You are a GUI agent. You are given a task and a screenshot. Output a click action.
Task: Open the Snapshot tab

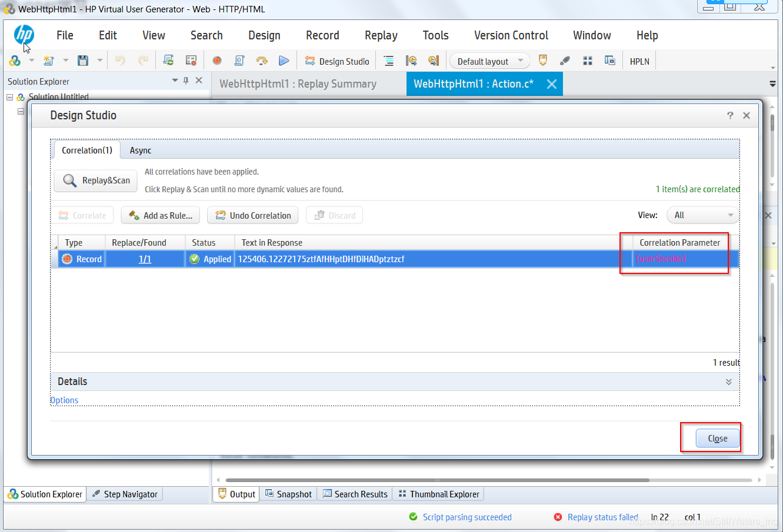click(288, 494)
